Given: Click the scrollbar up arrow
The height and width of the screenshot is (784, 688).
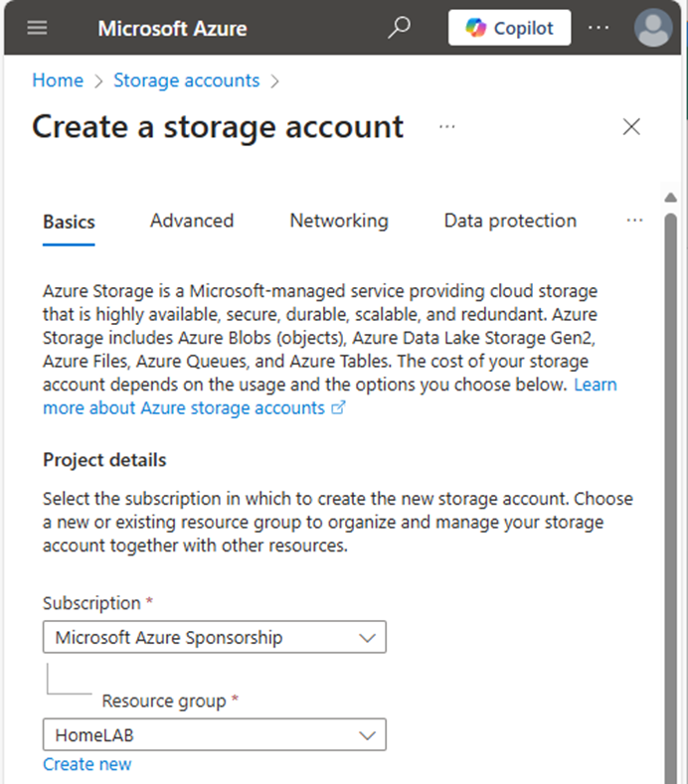Looking at the screenshot, I should click(x=670, y=198).
